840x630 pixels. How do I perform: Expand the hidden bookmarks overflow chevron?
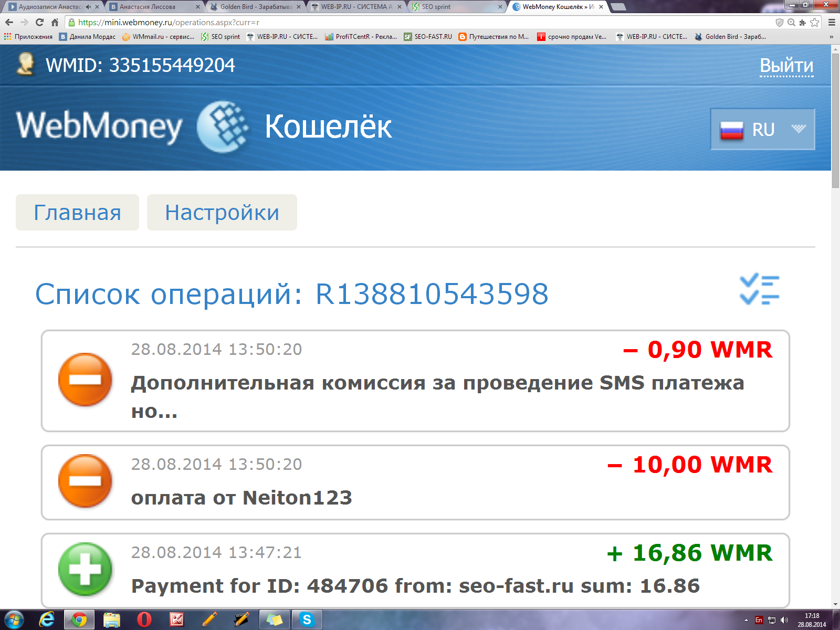coord(831,37)
